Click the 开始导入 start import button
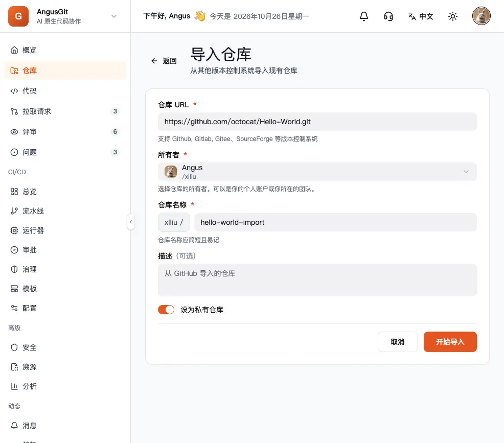Viewport: 504px width, 443px height. click(450, 342)
